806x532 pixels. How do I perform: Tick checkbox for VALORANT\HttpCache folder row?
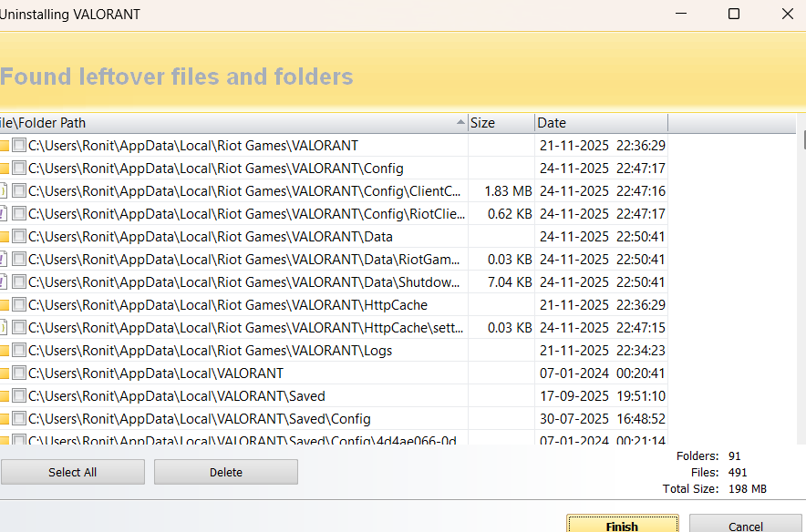(x=19, y=304)
